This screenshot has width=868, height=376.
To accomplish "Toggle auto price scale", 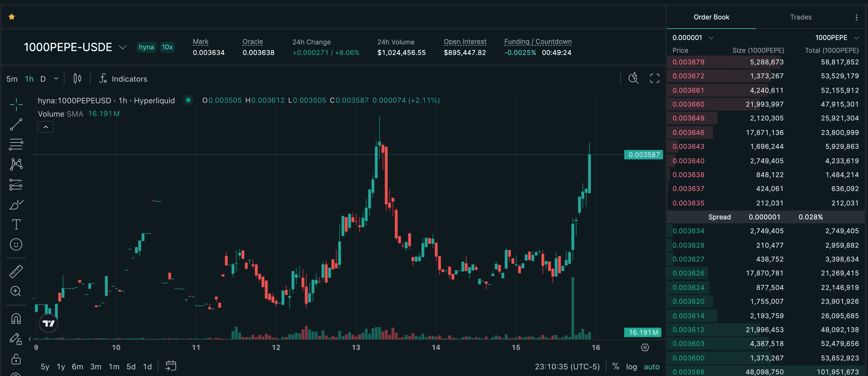I will (651, 367).
